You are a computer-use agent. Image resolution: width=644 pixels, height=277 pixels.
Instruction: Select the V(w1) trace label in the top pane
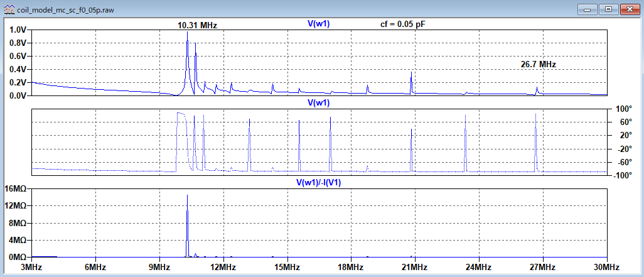click(x=319, y=24)
